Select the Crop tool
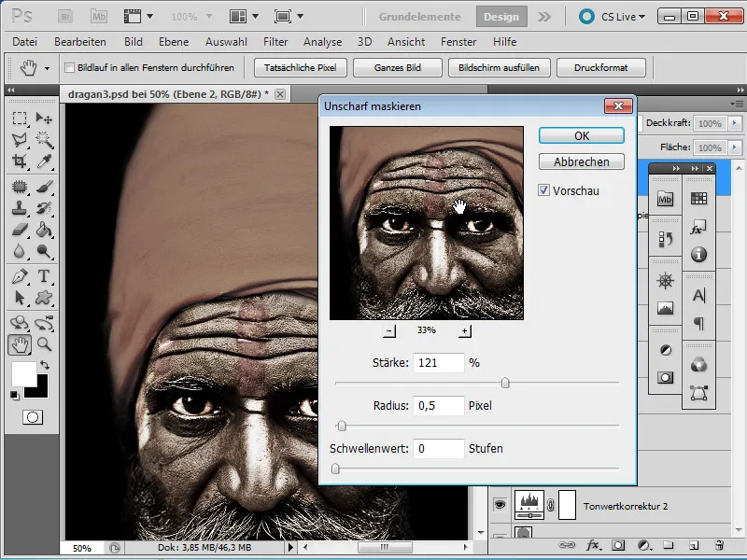The height and width of the screenshot is (560, 747). pyautogui.click(x=20, y=161)
